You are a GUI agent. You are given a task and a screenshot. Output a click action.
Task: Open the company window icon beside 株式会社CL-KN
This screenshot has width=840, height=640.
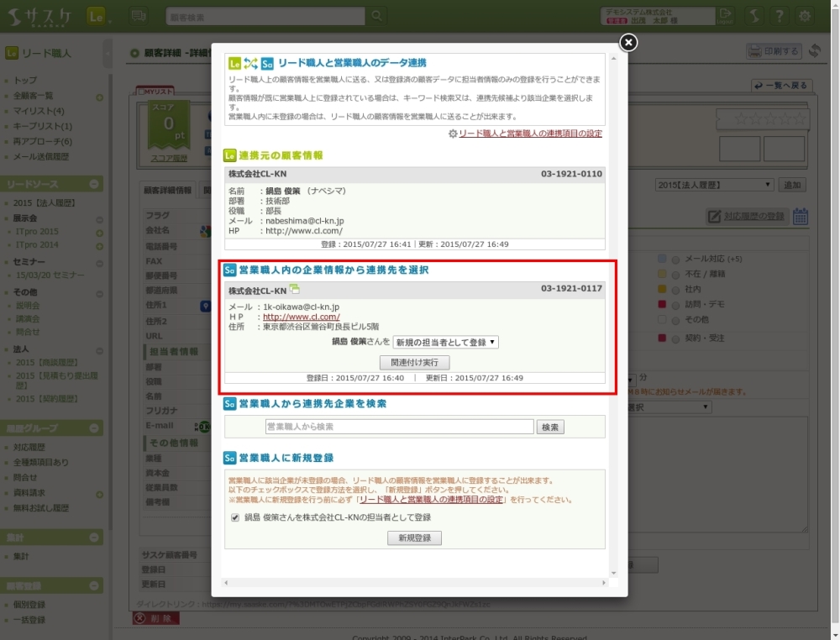(294, 290)
